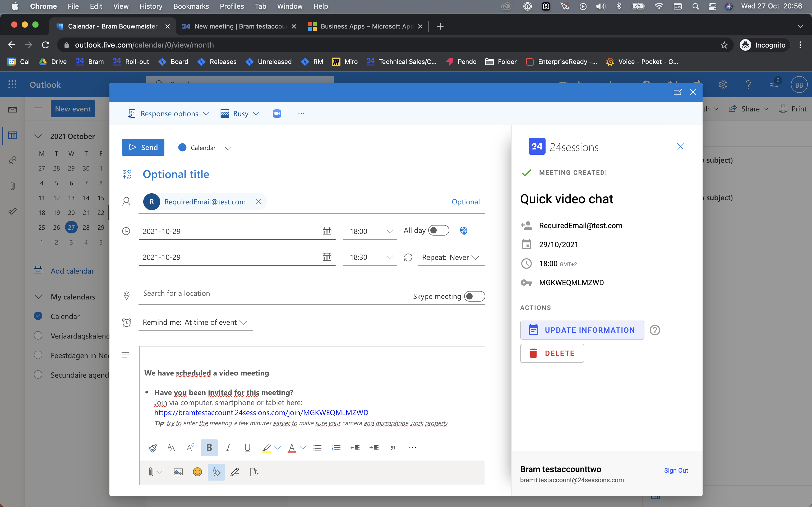Click the underline formatting icon

pos(247,448)
